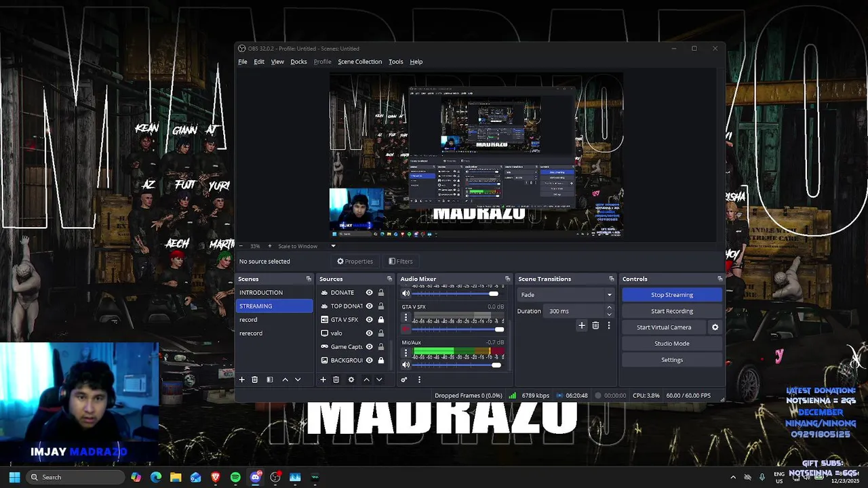Open the Tools menu
This screenshot has height=488, width=868.
396,62
